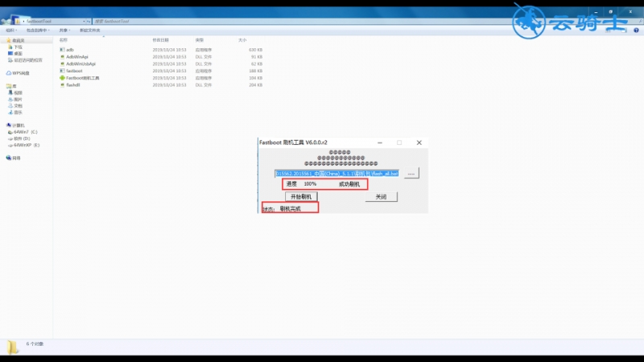Open the 音乐 music library
Screen dimensions: 644x362
15,113
